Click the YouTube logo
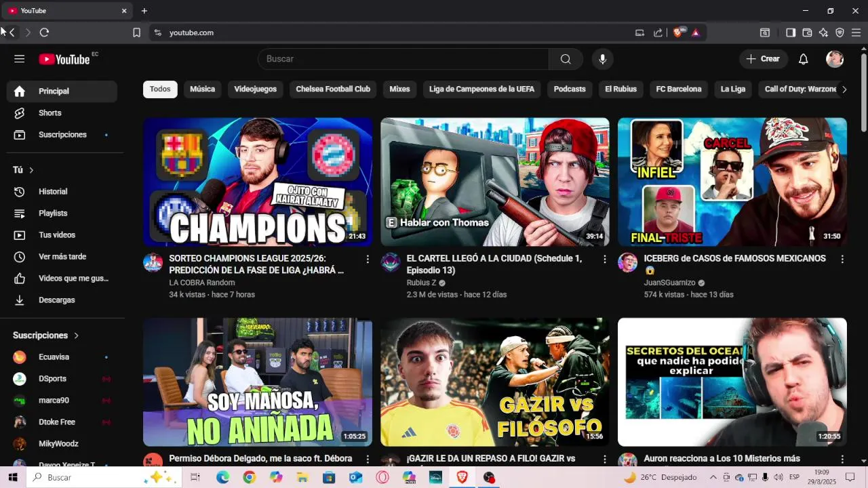This screenshot has height=488, width=868. [x=64, y=59]
